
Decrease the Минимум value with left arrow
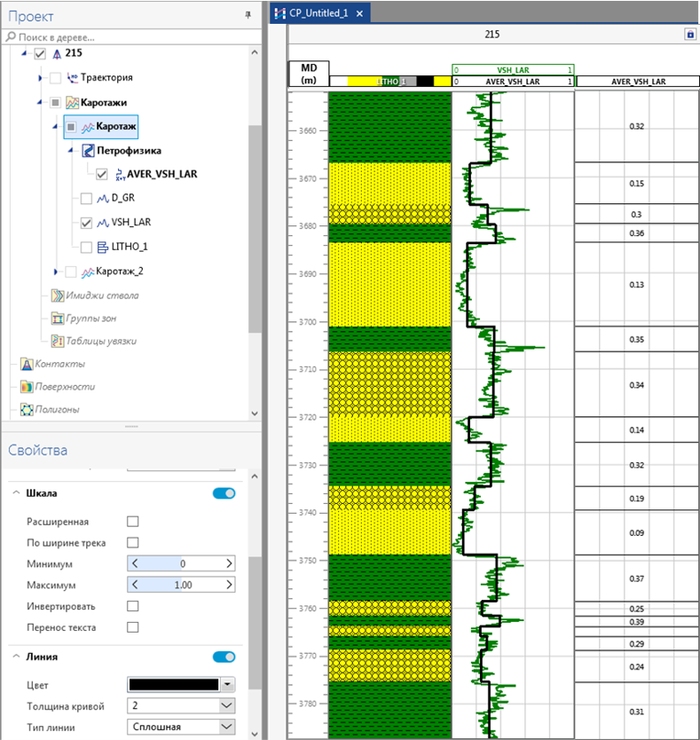(135, 563)
